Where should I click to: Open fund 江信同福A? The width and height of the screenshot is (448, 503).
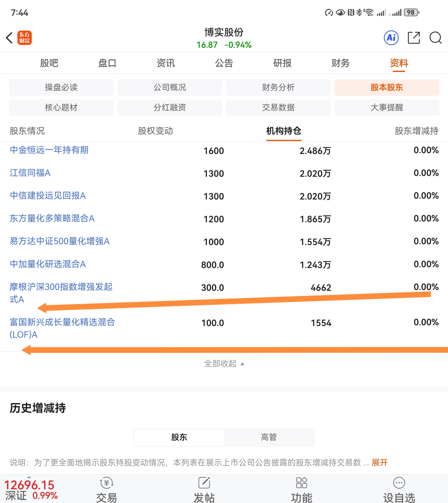(x=30, y=173)
